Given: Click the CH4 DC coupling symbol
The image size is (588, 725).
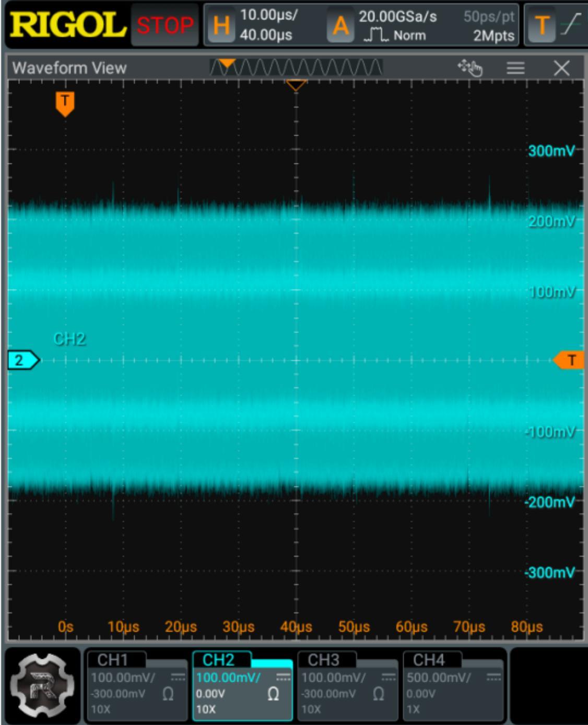Looking at the screenshot, I should click(493, 678).
